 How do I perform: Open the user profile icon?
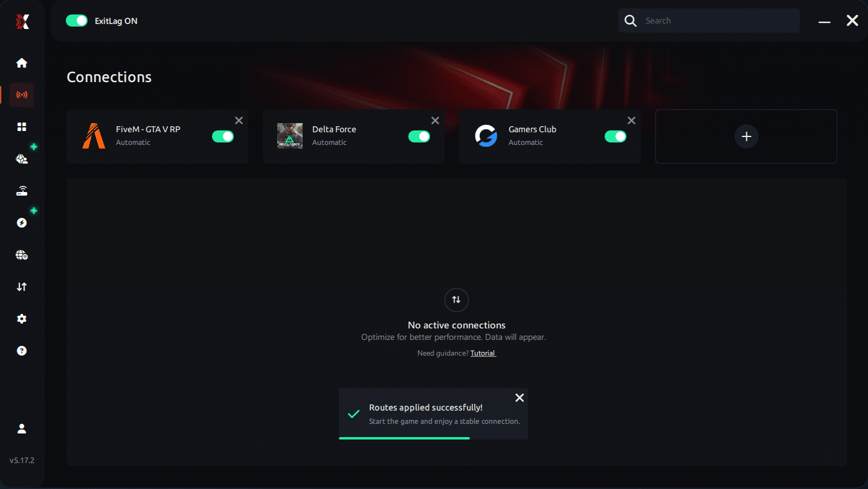point(22,429)
